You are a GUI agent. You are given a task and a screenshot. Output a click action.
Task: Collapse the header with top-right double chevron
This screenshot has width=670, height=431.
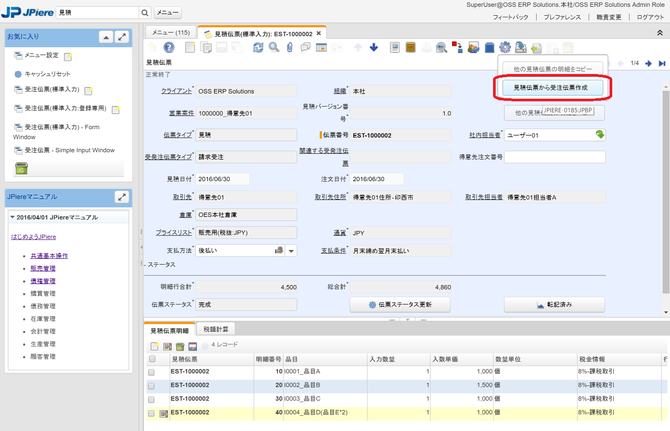click(x=660, y=33)
